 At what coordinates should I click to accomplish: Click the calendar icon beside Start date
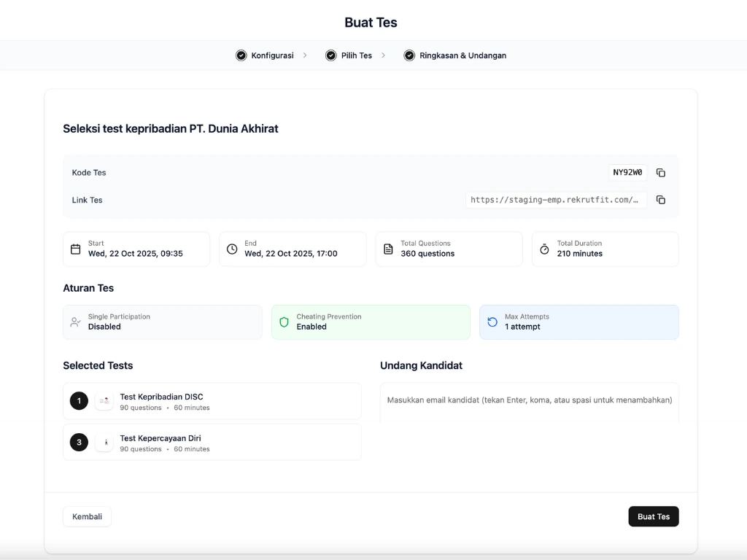point(76,249)
